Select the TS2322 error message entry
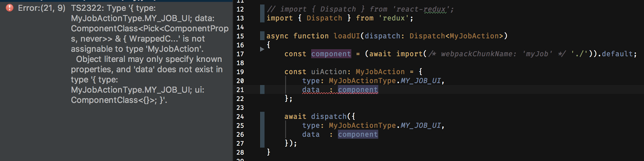This screenshot has width=644, height=161. pos(117,54)
